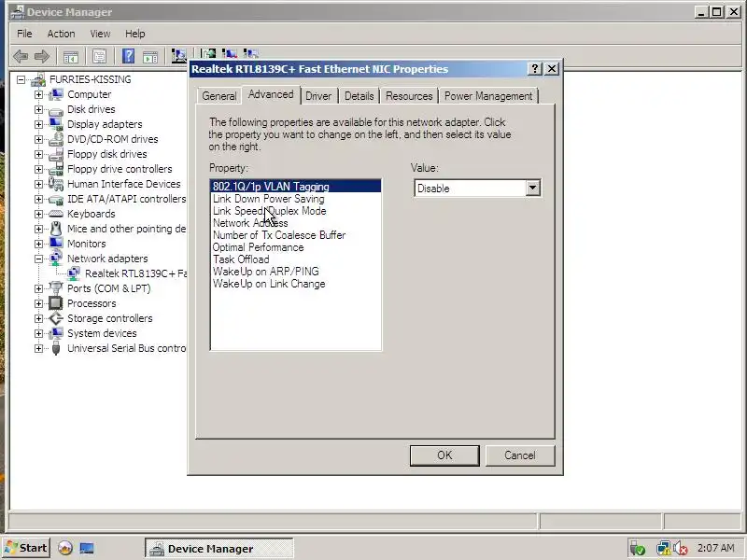Click the Mice and other pointing devices icon
747x560 pixels.
click(56, 229)
